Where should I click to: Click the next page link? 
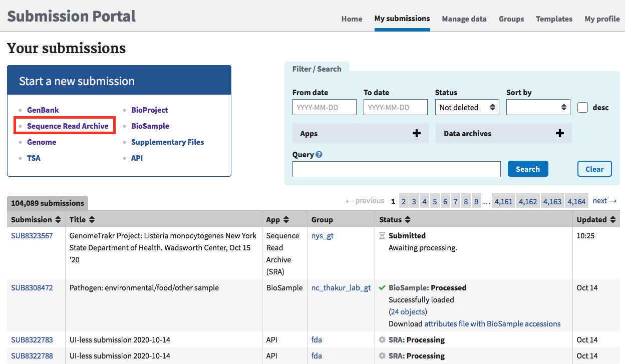point(604,201)
